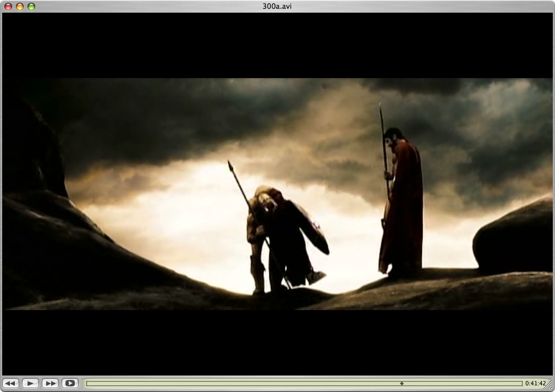Screen dimensions: 555x392
Task: Click the 300a.avi window title
Action: pos(277,6)
